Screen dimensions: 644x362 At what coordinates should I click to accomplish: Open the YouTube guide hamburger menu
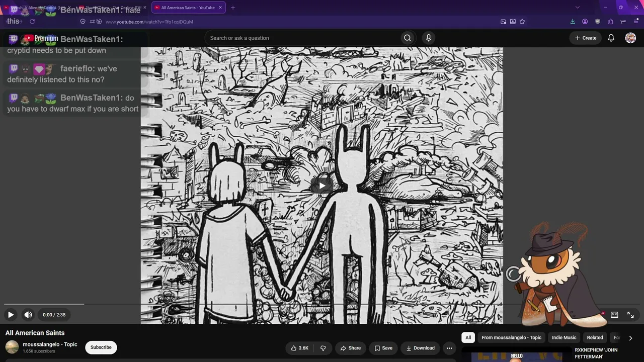pos(13,38)
